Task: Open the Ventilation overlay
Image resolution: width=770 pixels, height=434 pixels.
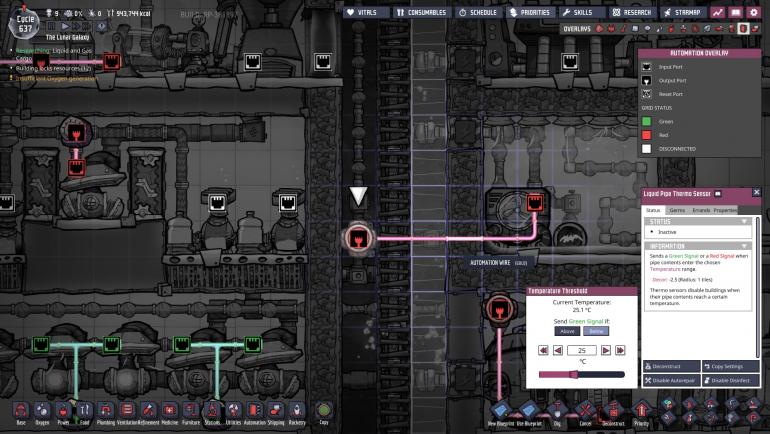Action: pyautogui.click(x=671, y=29)
